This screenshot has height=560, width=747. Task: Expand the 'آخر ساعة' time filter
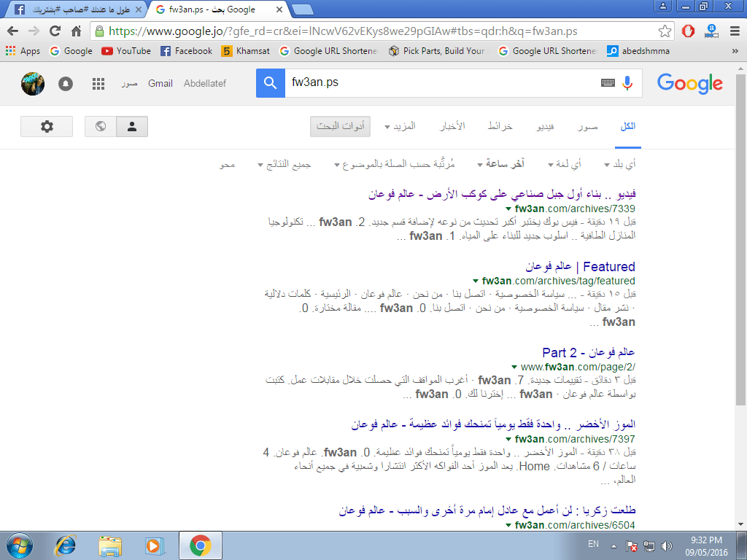click(500, 165)
